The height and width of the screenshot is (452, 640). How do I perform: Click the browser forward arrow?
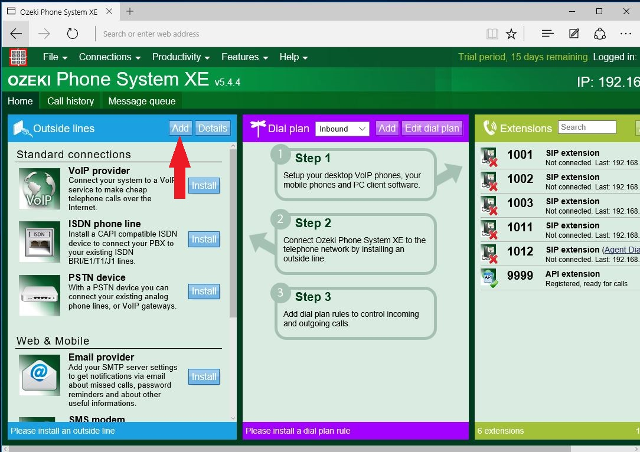pos(44,34)
